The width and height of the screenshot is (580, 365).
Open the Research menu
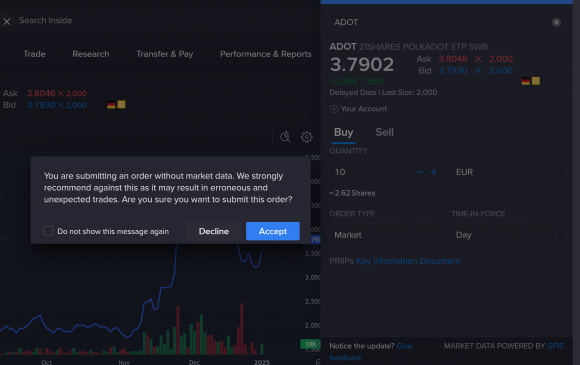coord(91,54)
